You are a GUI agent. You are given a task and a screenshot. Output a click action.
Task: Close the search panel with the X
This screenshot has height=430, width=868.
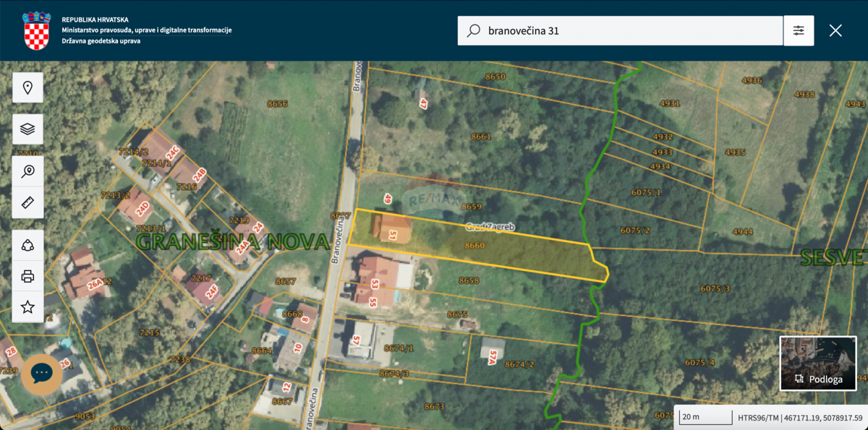coord(835,30)
